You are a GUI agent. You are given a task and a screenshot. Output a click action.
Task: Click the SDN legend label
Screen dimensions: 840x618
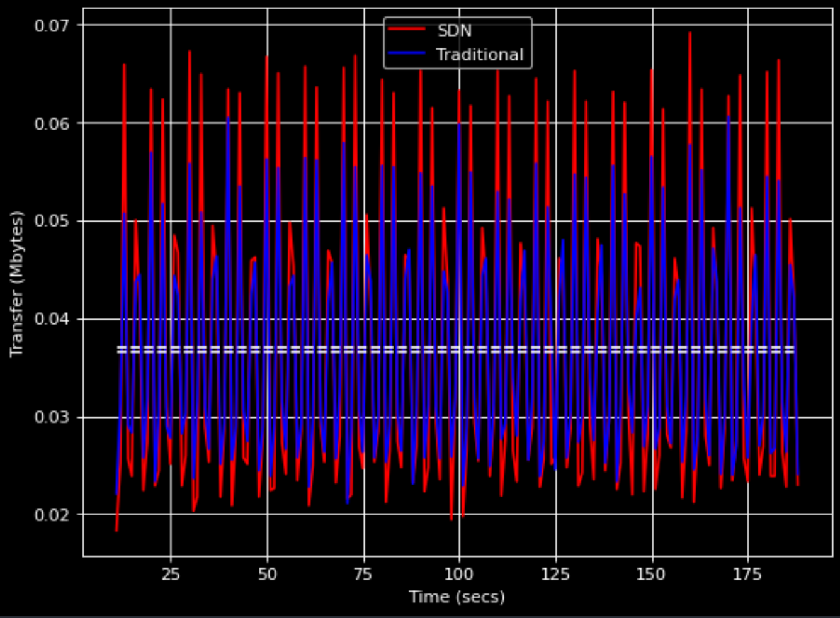click(454, 31)
